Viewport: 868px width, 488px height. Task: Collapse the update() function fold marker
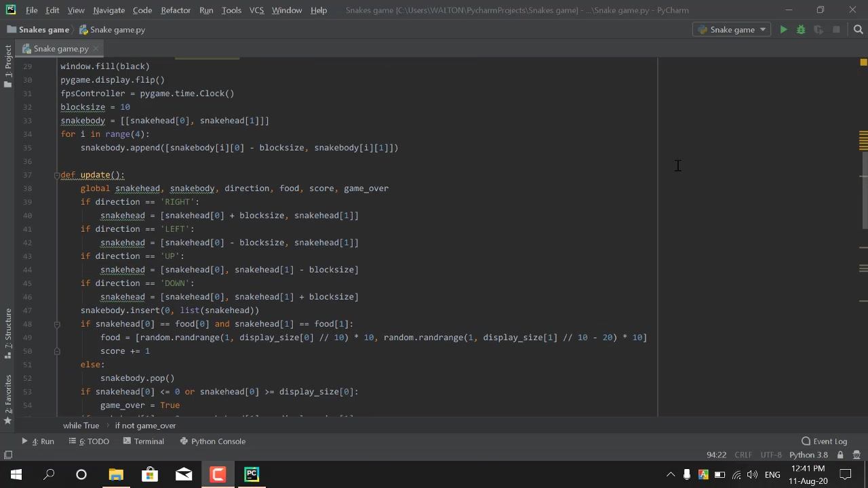click(x=57, y=175)
